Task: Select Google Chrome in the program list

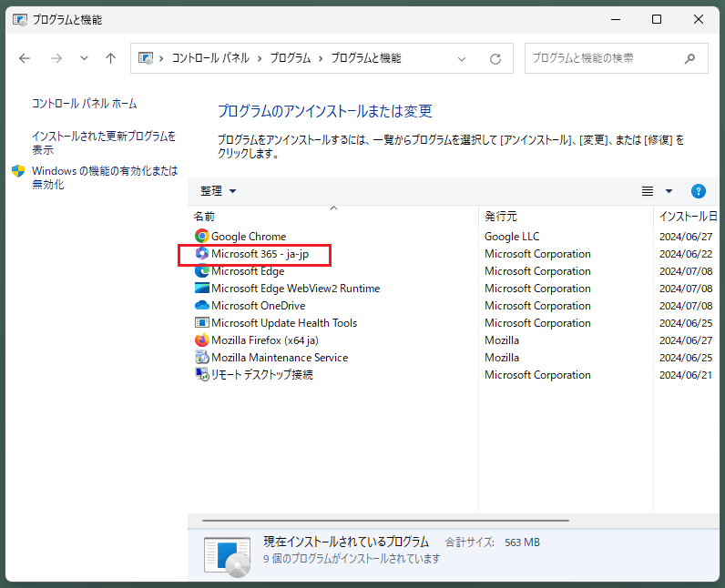Action: [x=249, y=237]
